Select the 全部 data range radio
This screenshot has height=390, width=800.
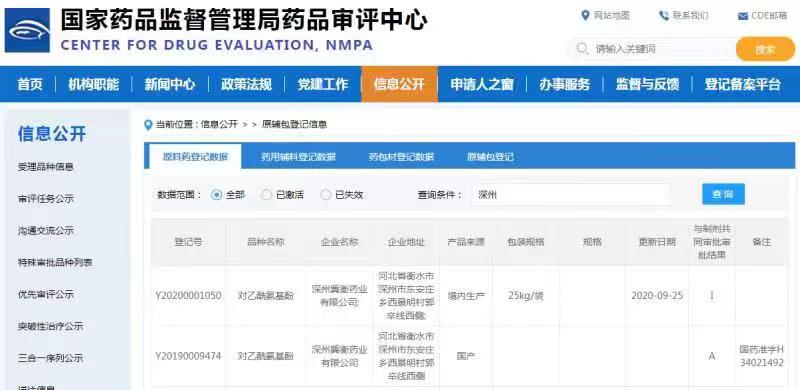pyautogui.click(x=217, y=194)
